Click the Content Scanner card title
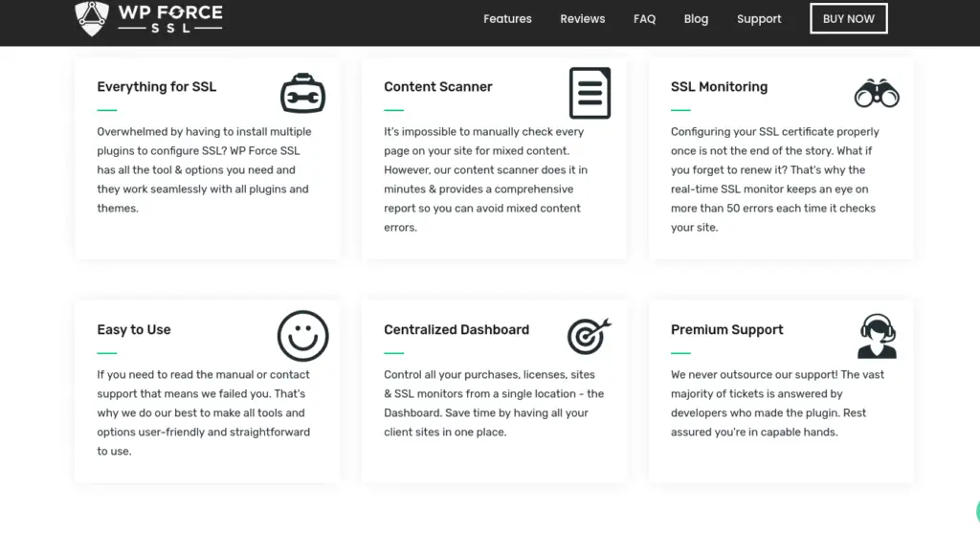This screenshot has width=980, height=533. click(438, 87)
